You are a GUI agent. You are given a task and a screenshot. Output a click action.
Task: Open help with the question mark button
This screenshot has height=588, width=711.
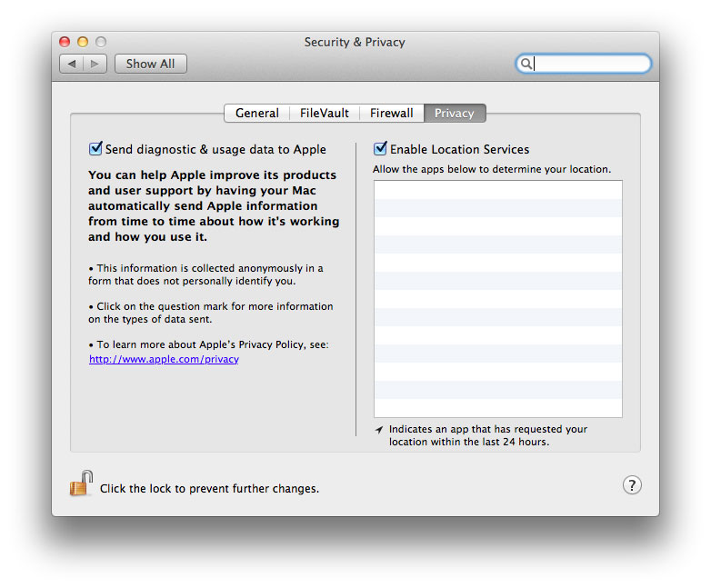[x=632, y=485]
